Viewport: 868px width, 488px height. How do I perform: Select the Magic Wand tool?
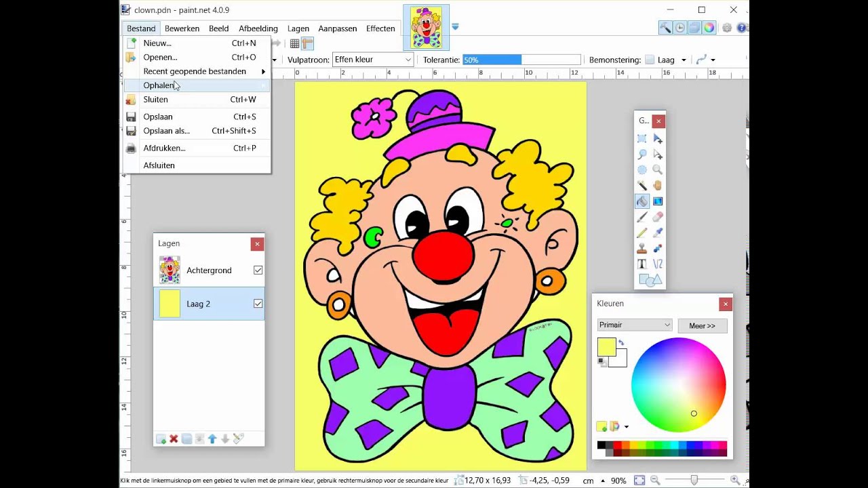(x=642, y=185)
